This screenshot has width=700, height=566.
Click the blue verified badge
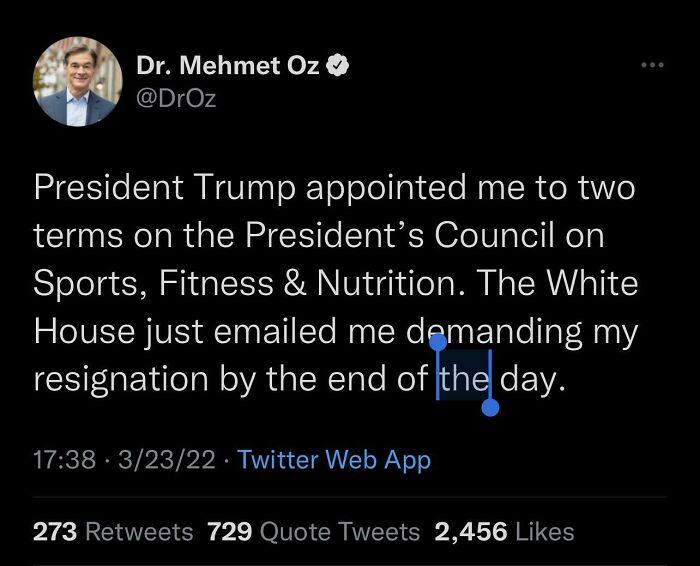coord(339,67)
